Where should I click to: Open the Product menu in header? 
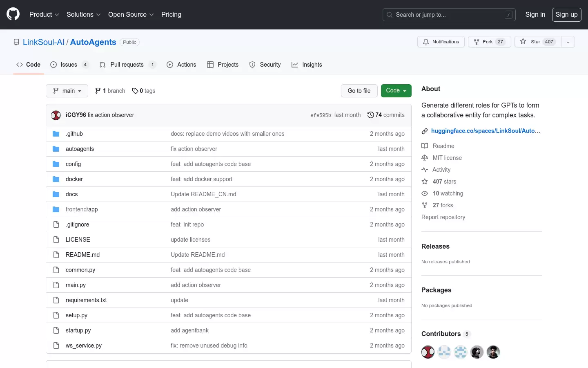[44, 14]
